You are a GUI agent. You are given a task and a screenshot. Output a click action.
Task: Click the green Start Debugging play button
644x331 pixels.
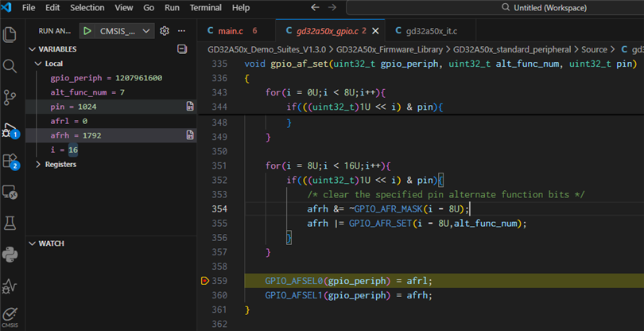coord(87,31)
